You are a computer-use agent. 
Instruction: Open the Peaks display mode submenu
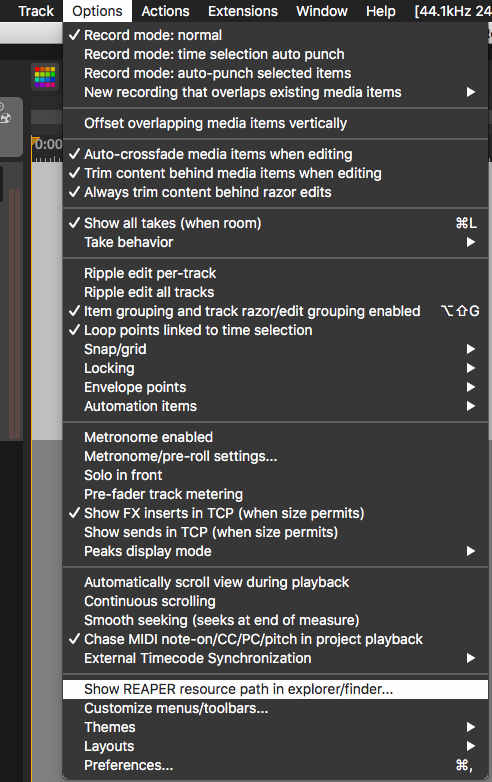275,551
